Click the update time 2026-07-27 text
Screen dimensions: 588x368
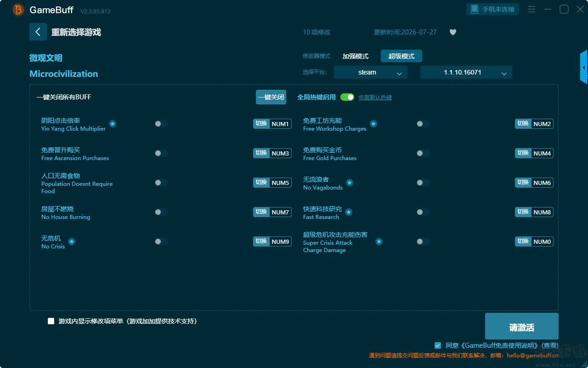(x=406, y=32)
